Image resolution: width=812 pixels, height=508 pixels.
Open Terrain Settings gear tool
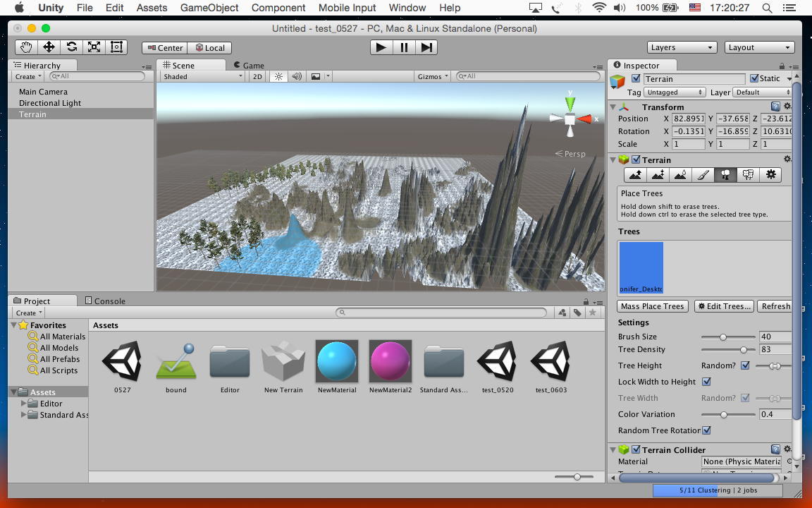click(x=770, y=175)
